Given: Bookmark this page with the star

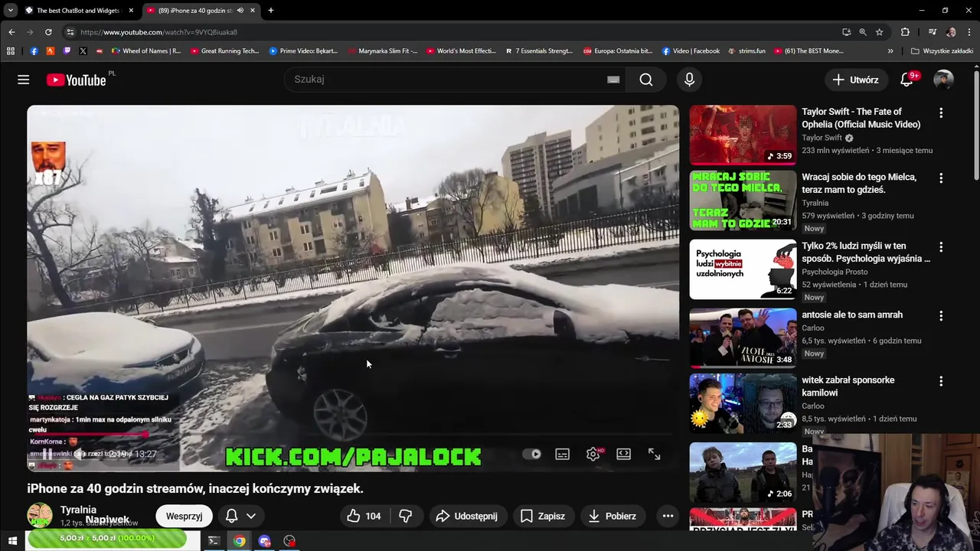Looking at the screenshot, I should click(x=879, y=32).
